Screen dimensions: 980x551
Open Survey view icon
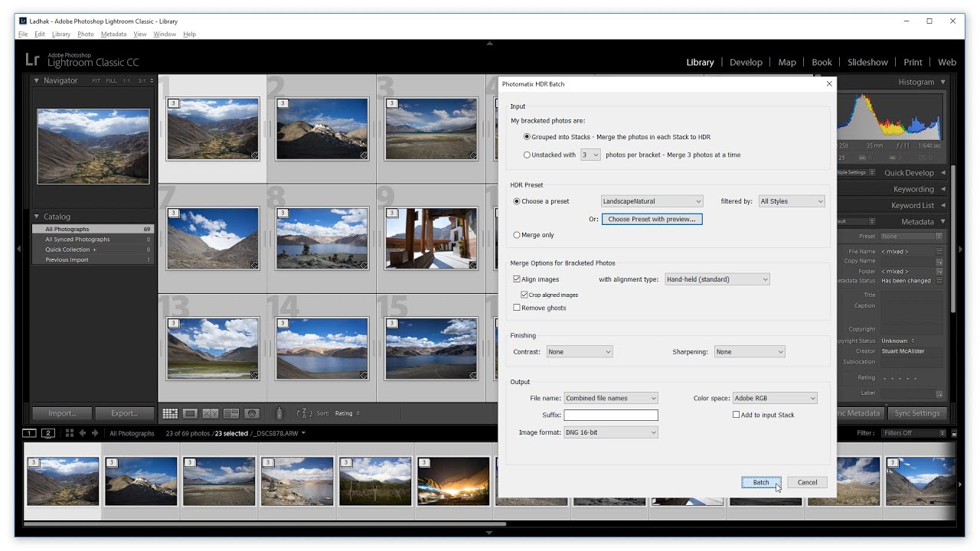[x=231, y=413]
